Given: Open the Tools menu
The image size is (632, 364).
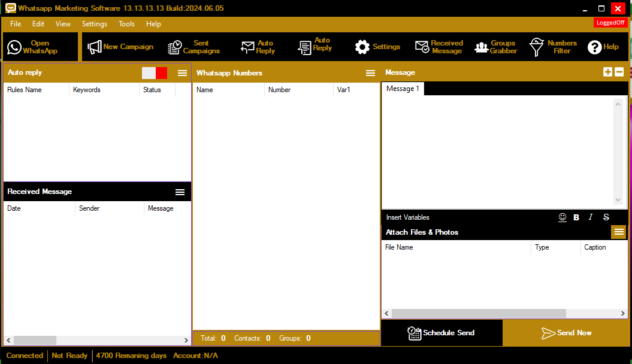Looking at the screenshot, I should [x=126, y=24].
